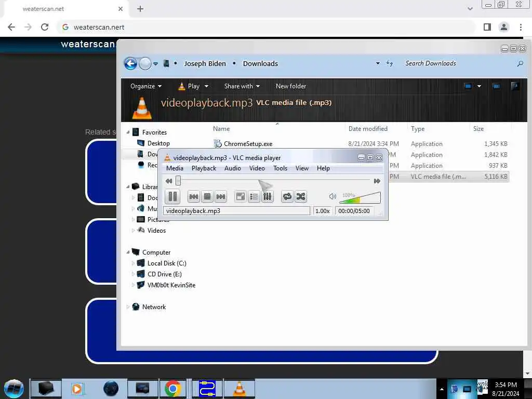Viewport: 532px width, 399px height.
Task: Open the VLC View menu
Action: [x=302, y=168]
